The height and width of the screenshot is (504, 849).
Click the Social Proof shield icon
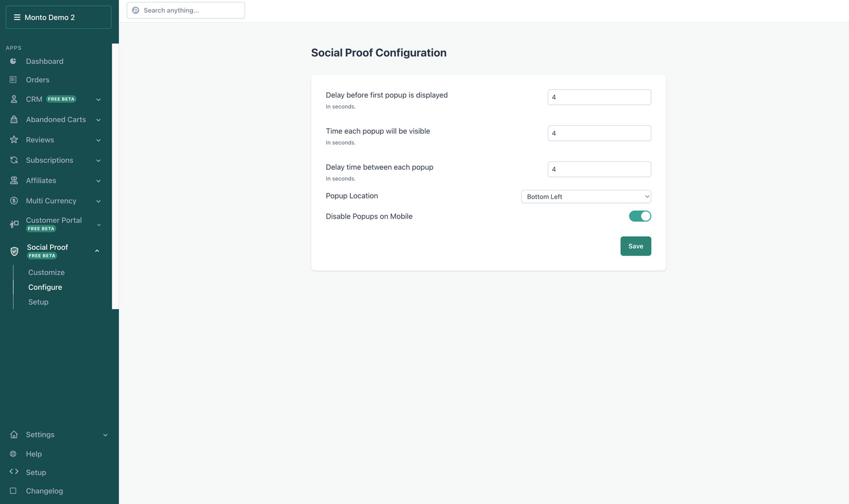pos(14,251)
